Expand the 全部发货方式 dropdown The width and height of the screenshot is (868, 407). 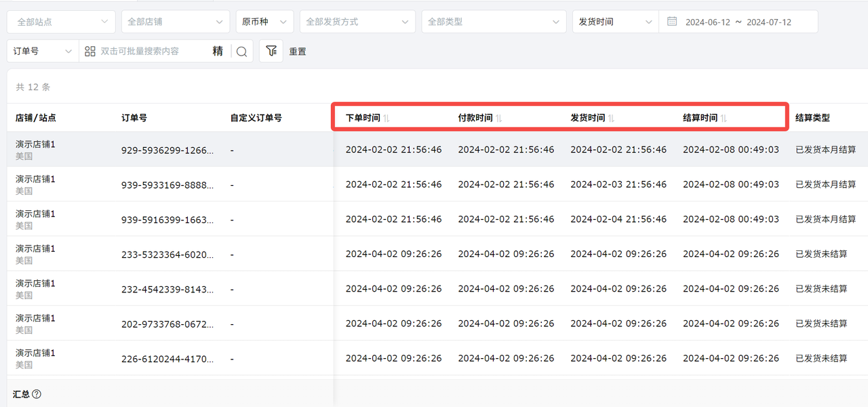(x=357, y=22)
